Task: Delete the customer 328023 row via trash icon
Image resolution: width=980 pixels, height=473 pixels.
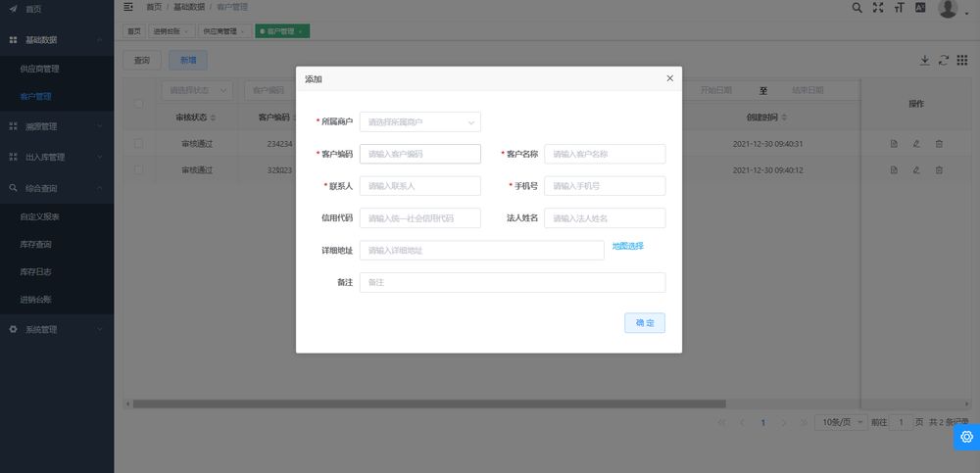Action: click(x=939, y=170)
